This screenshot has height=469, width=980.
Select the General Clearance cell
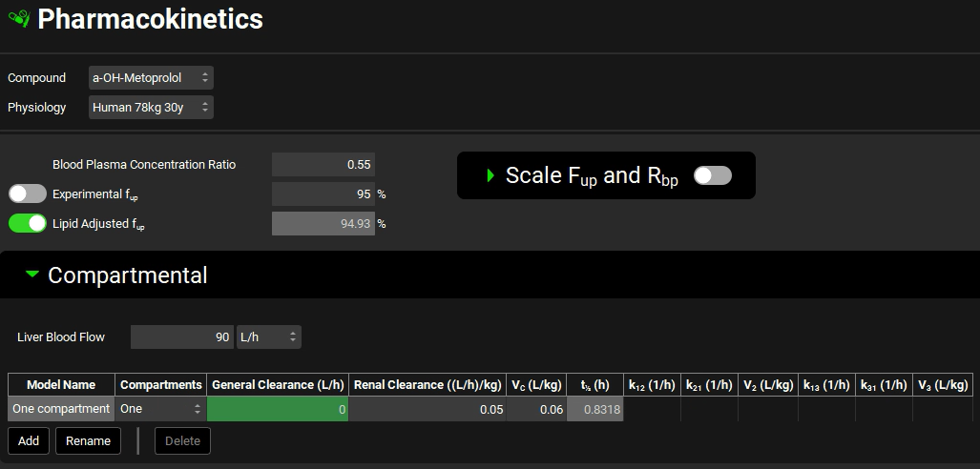point(277,409)
